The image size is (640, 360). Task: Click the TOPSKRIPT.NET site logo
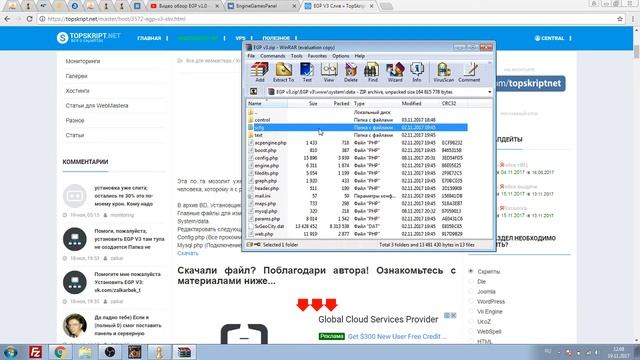pos(89,38)
